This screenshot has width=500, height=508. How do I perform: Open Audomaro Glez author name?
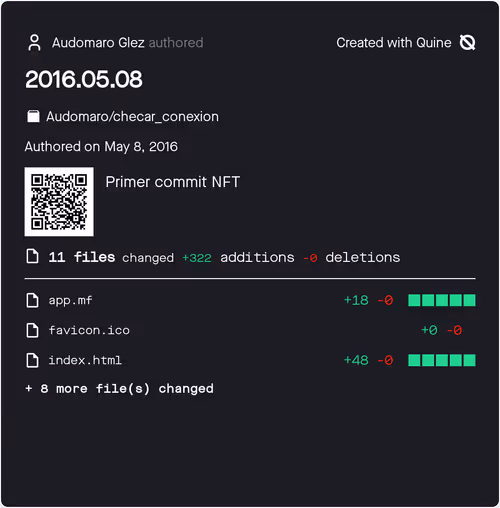(98, 43)
